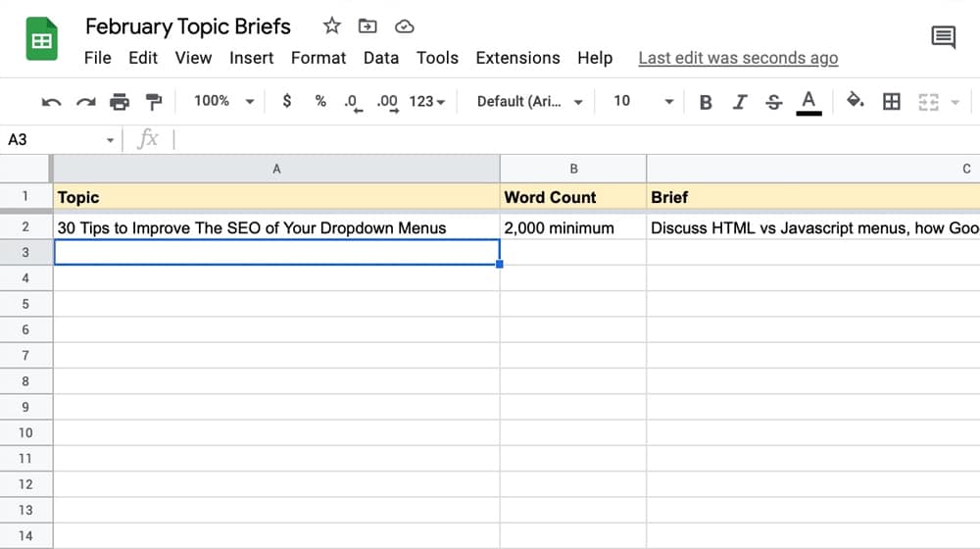
Task: Open the Format menu
Action: coord(318,58)
